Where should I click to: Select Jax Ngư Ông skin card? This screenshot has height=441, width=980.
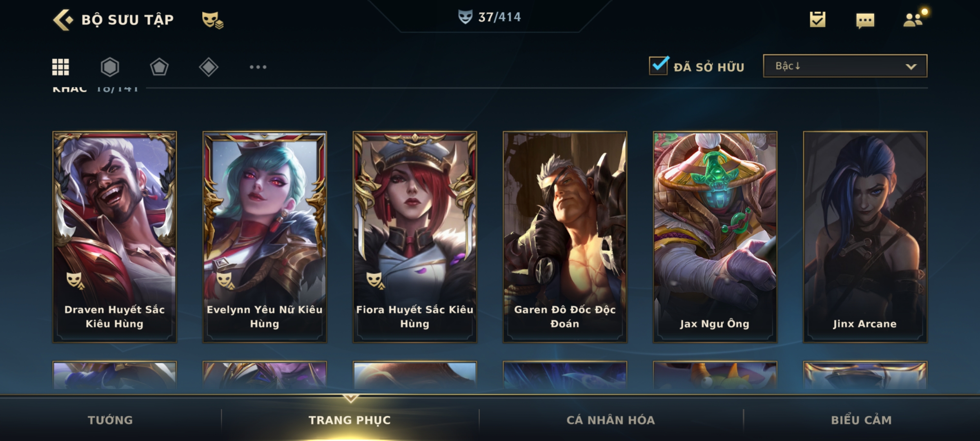[715, 237]
